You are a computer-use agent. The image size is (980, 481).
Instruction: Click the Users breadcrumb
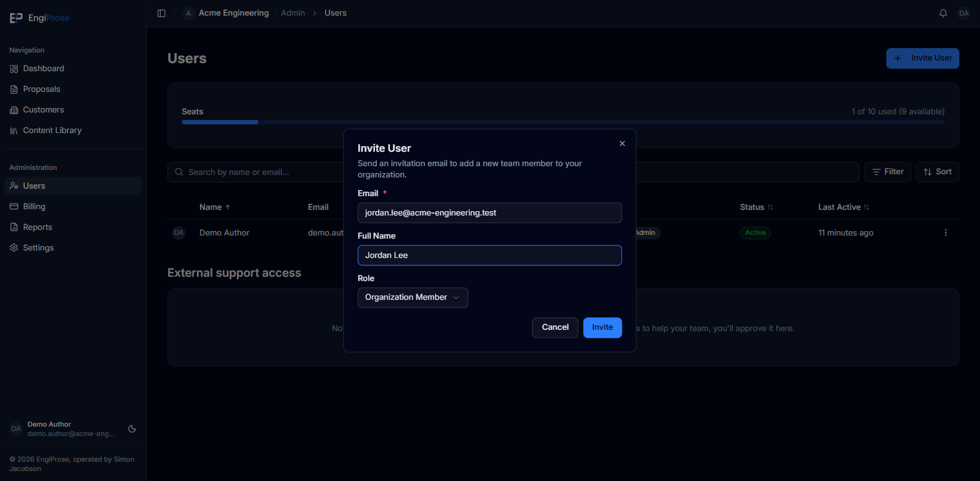[x=336, y=13]
